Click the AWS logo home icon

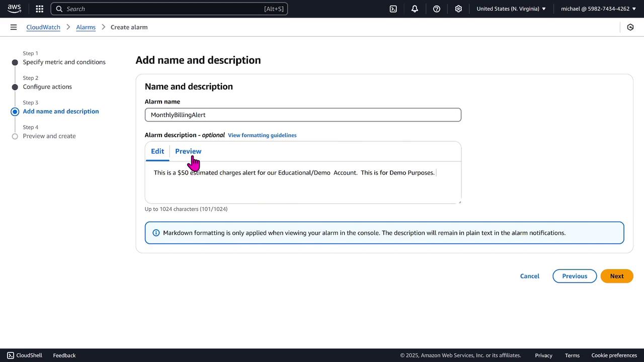14,9
